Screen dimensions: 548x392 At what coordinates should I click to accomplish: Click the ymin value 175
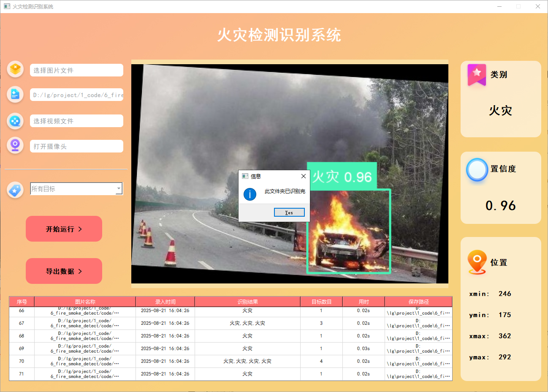pos(505,315)
